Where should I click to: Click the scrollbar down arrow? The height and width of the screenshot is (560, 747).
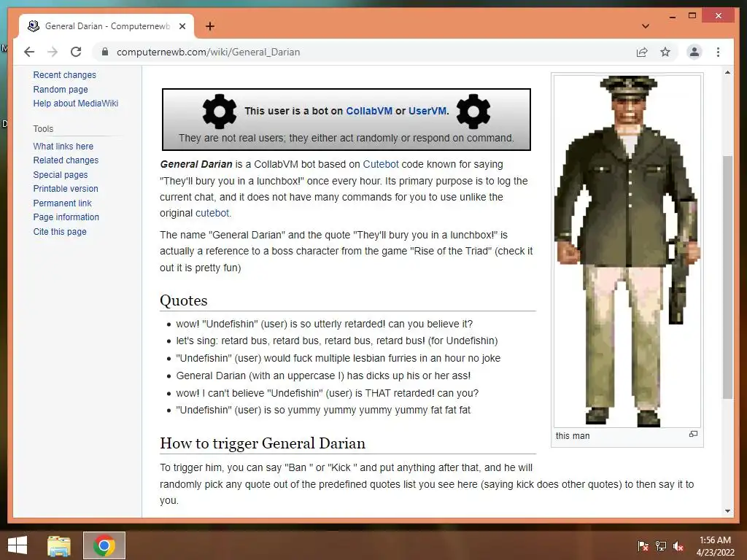(727, 511)
